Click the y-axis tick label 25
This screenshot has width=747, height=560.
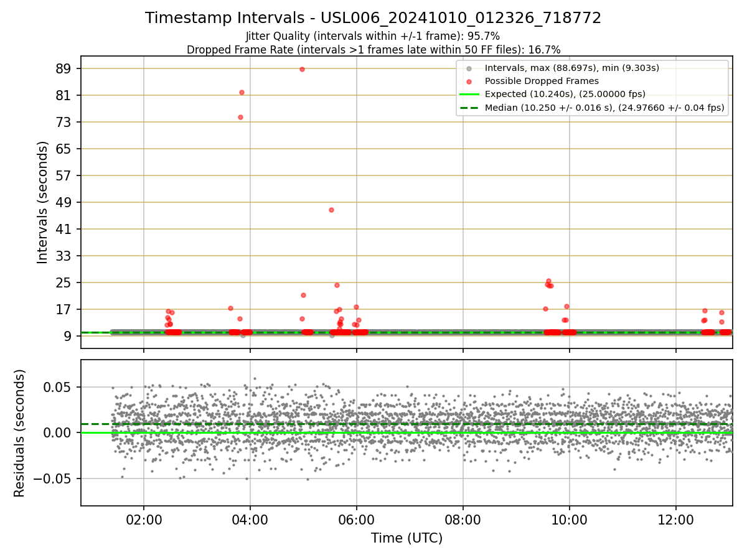[x=64, y=282]
